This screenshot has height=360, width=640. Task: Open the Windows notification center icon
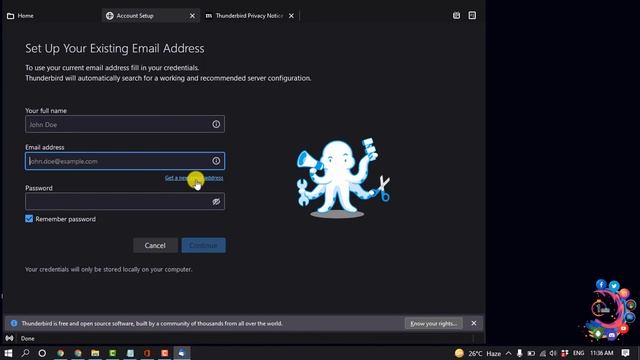coord(625,353)
